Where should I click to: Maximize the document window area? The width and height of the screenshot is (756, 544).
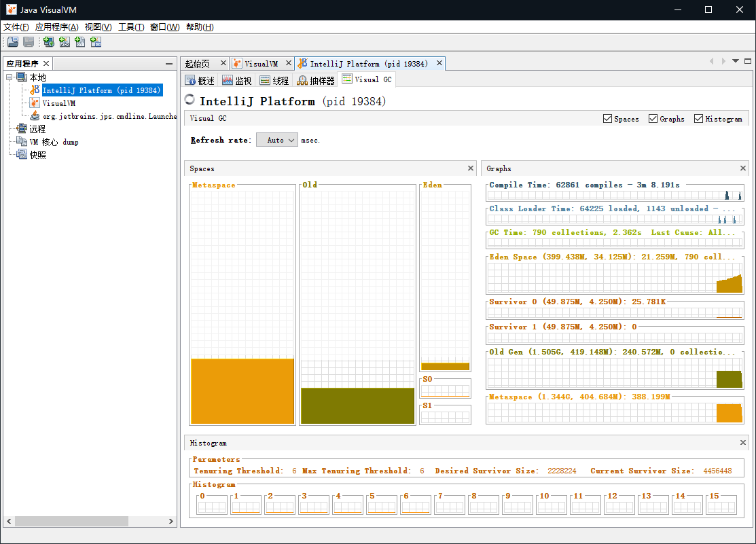click(x=748, y=61)
